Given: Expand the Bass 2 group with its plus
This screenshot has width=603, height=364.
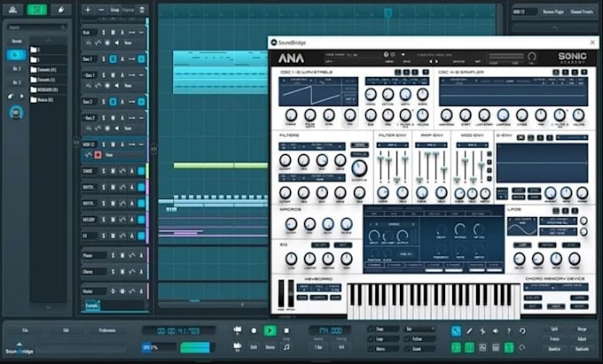Looking at the screenshot, I should pos(141,102).
